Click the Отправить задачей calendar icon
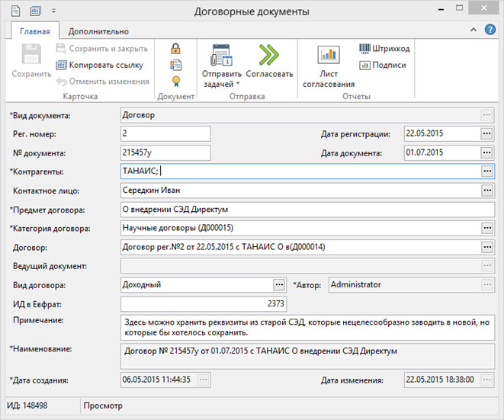Screen dimensions: 504x420 click(221, 56)
